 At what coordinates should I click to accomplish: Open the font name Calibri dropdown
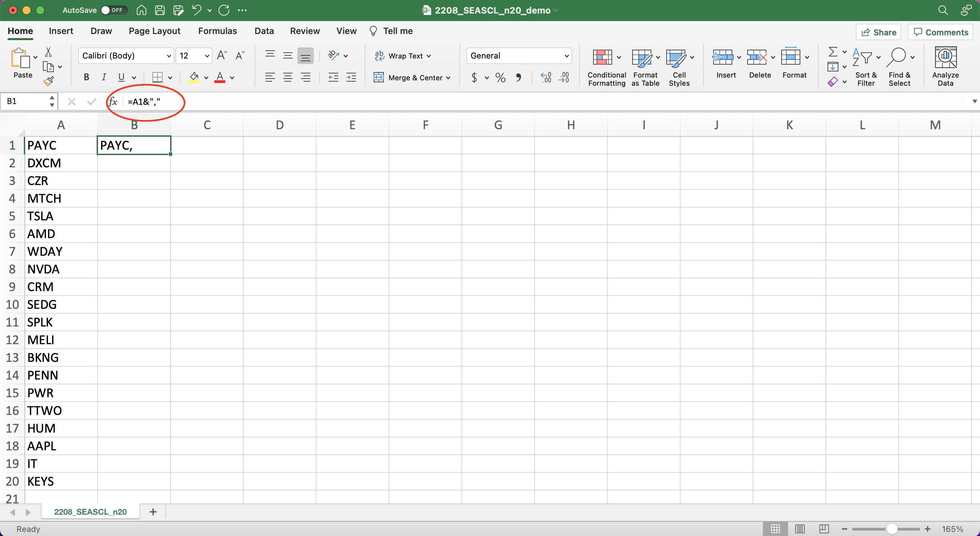point(169,56)
